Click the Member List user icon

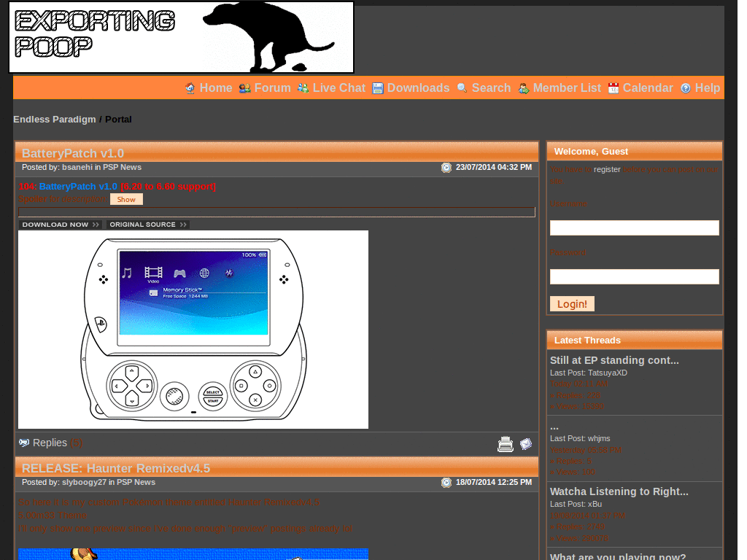point(524,88)
